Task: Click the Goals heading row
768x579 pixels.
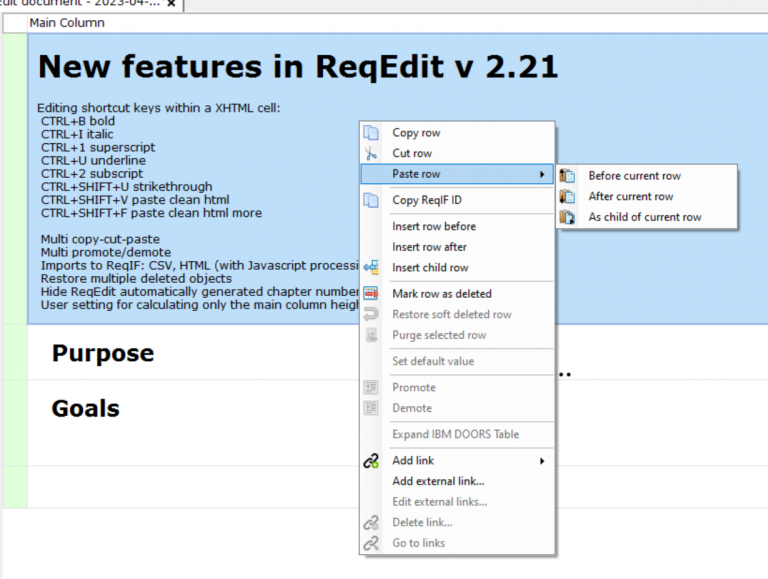Action: 86,408
